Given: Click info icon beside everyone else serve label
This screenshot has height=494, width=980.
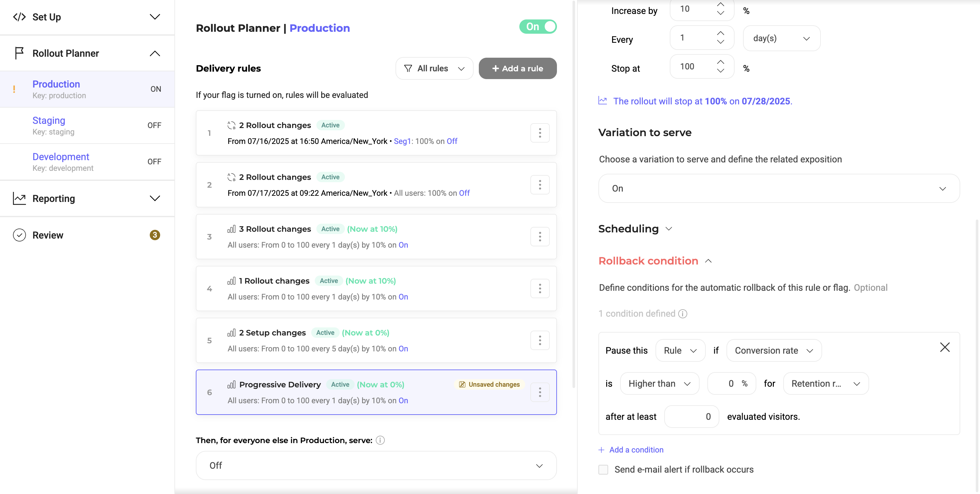Looking at the screenshot, I should (x=380, y=440).
